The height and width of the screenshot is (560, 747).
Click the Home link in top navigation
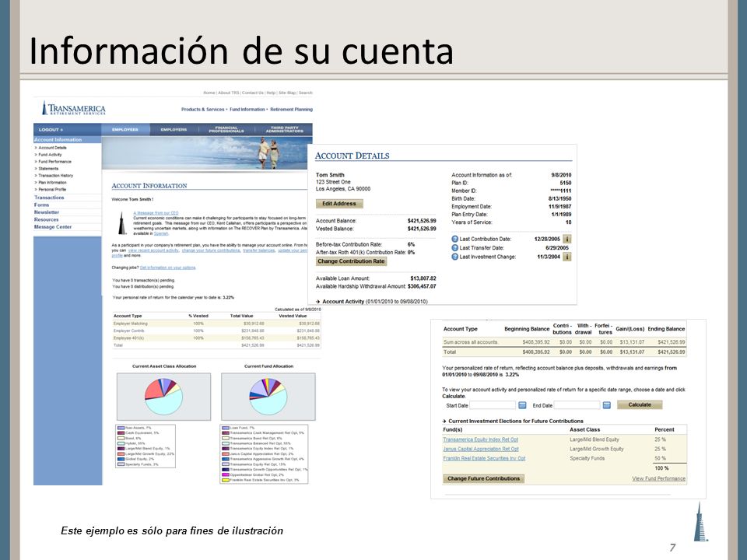click(x=209, y=93)
